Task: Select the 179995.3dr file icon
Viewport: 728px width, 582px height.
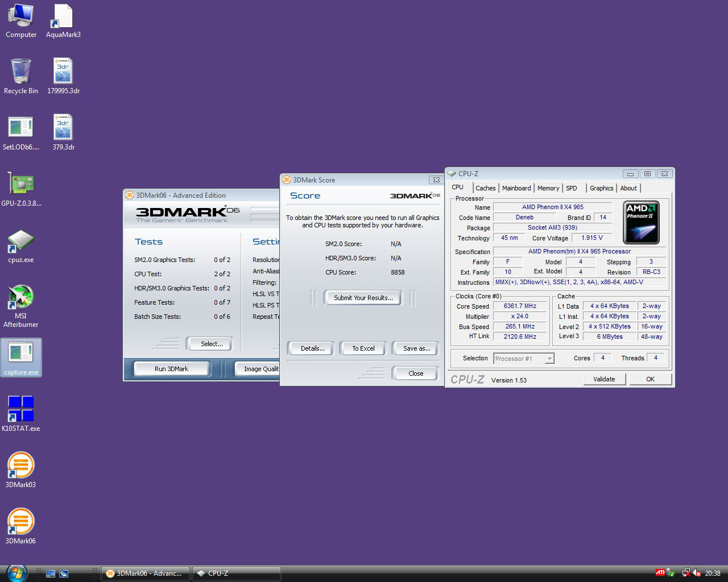Action: [63, 77]
